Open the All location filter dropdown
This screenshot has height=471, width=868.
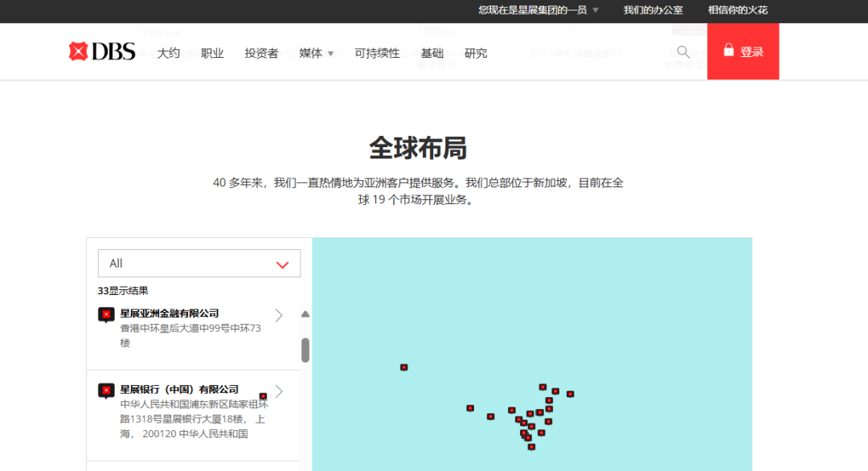(x=199, y=264)
